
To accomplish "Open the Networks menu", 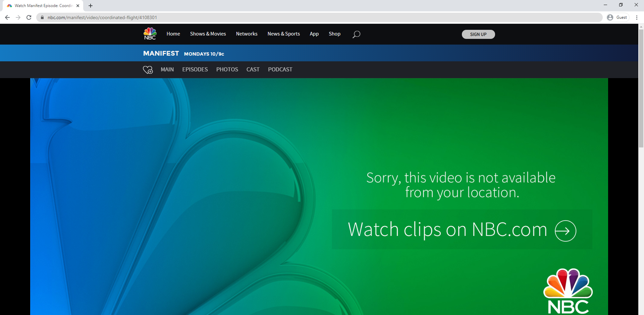I will tap(247, 34).
